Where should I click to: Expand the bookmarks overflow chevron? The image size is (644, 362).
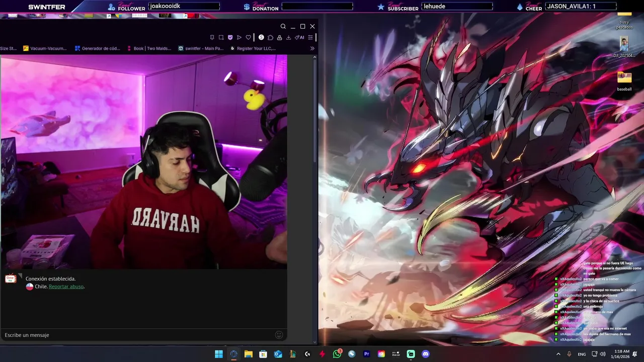point(312,48)
